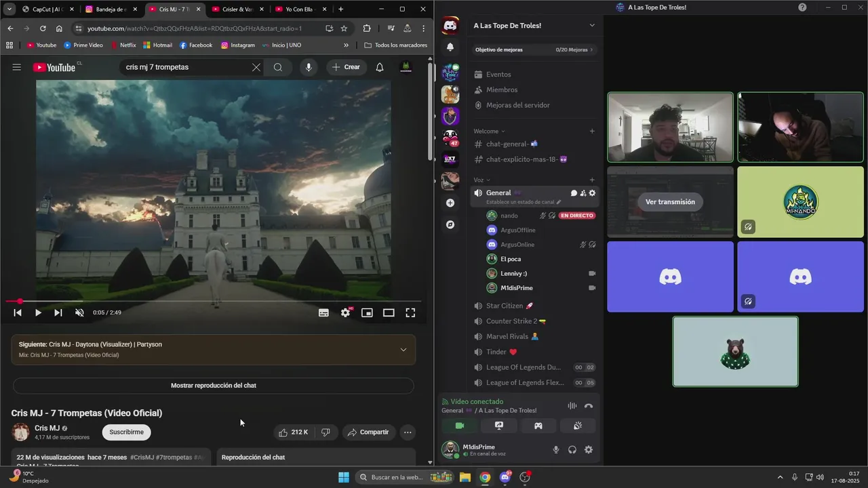Click the YouTube search magnifier button
868x488 pixels.
click(x=278, y=67)
